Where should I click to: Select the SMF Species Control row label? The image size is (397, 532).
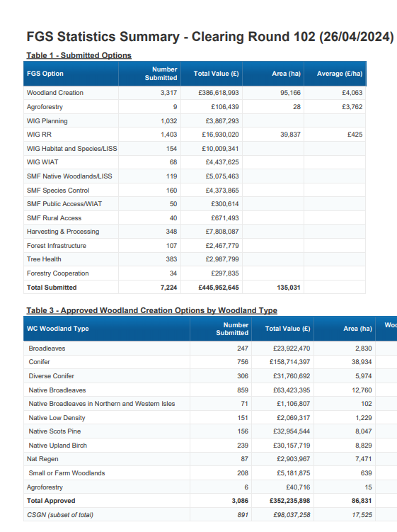58,191
